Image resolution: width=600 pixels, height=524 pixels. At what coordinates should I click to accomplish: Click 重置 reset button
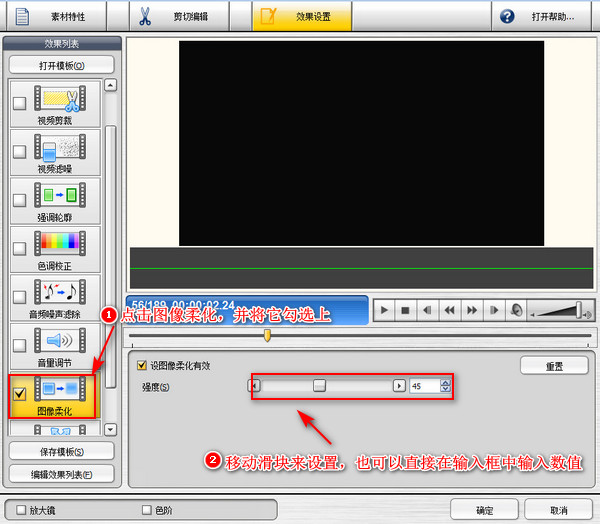(x=554, y=366)
